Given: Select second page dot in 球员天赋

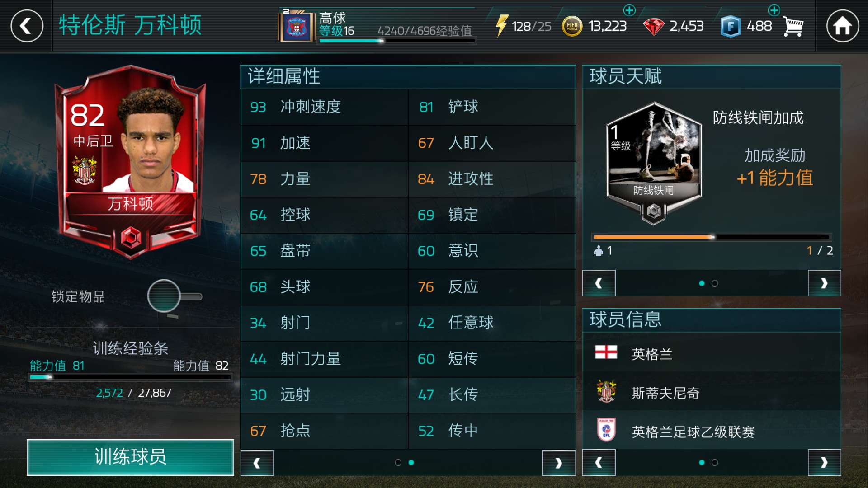Looking at the screenshot, I should point(715,283).
